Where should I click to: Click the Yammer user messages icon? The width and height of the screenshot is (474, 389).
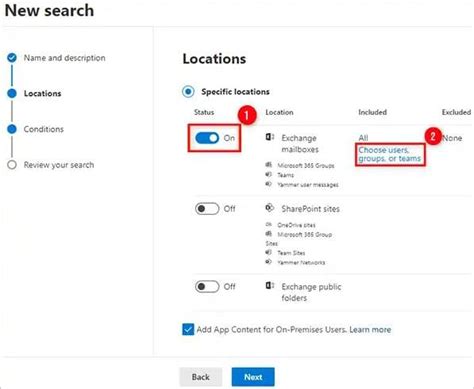[269, 184]
